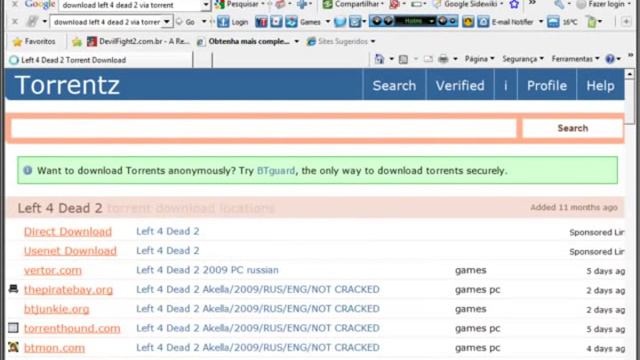
Task: Click the Twitter bird toolbar icon
Action: point(340,22)
